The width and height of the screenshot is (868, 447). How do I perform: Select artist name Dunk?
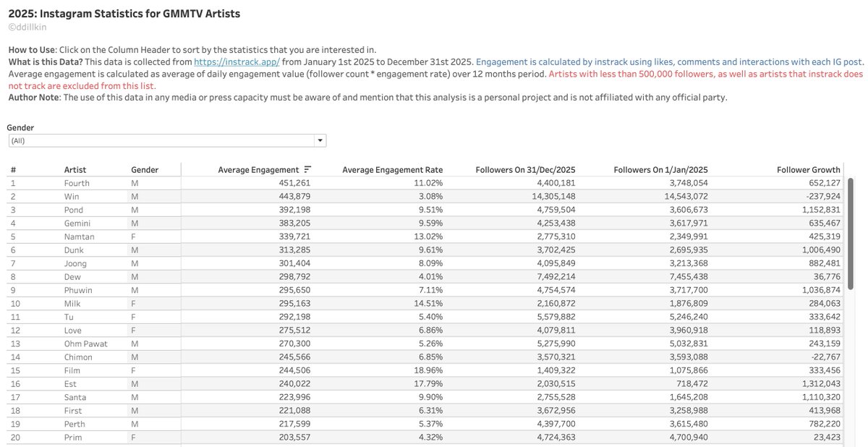[x=74, y=250]
